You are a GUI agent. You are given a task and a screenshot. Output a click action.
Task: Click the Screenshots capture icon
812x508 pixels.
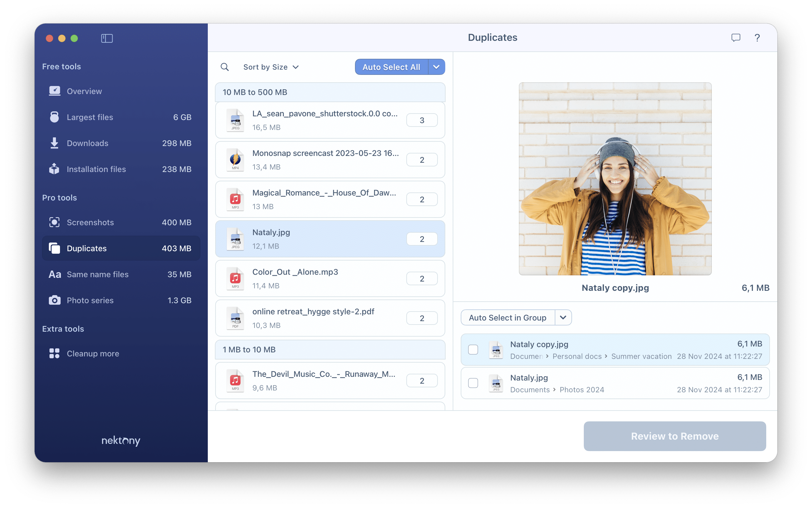point(54,222)
